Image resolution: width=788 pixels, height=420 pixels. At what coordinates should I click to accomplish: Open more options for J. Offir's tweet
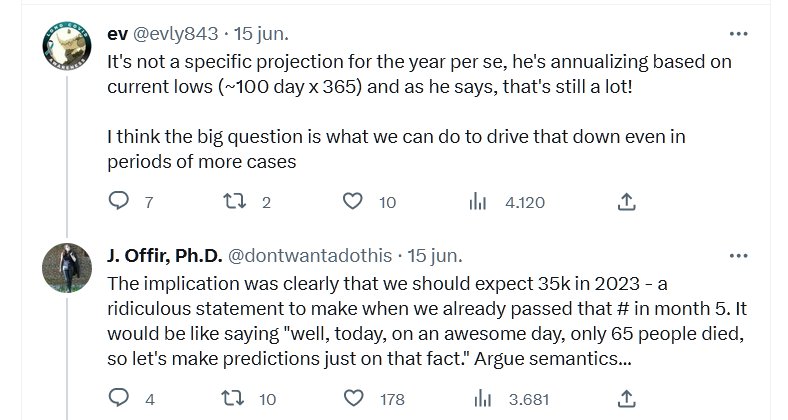tap(739, 254)
